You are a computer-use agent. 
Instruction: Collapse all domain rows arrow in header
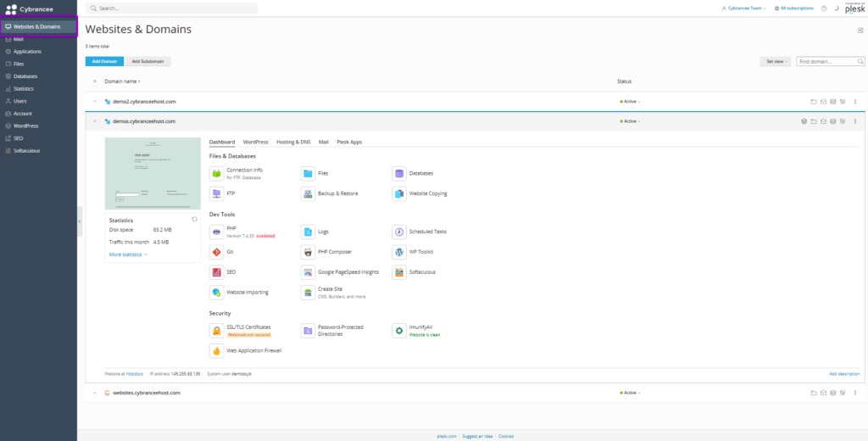pos(95,81)
